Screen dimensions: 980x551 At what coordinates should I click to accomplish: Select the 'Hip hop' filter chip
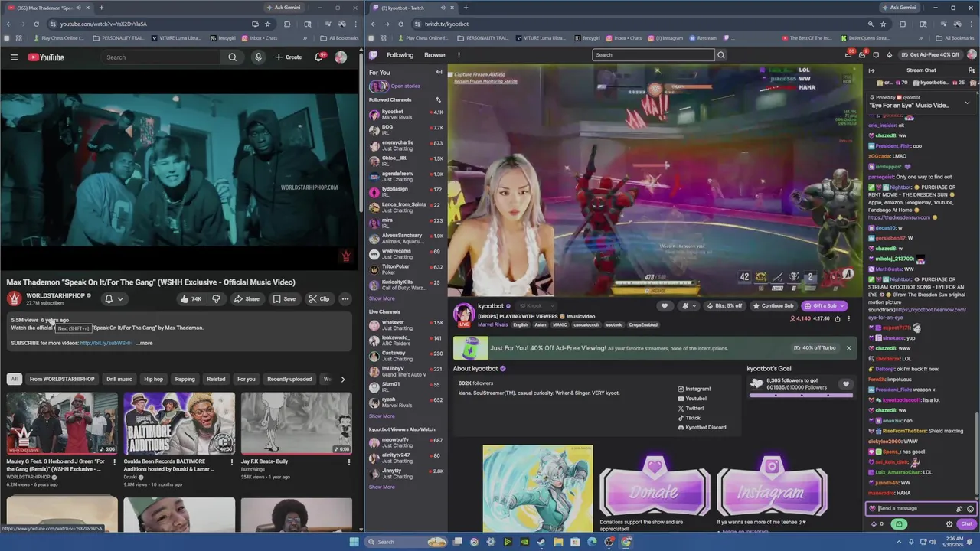click(153, 379)
